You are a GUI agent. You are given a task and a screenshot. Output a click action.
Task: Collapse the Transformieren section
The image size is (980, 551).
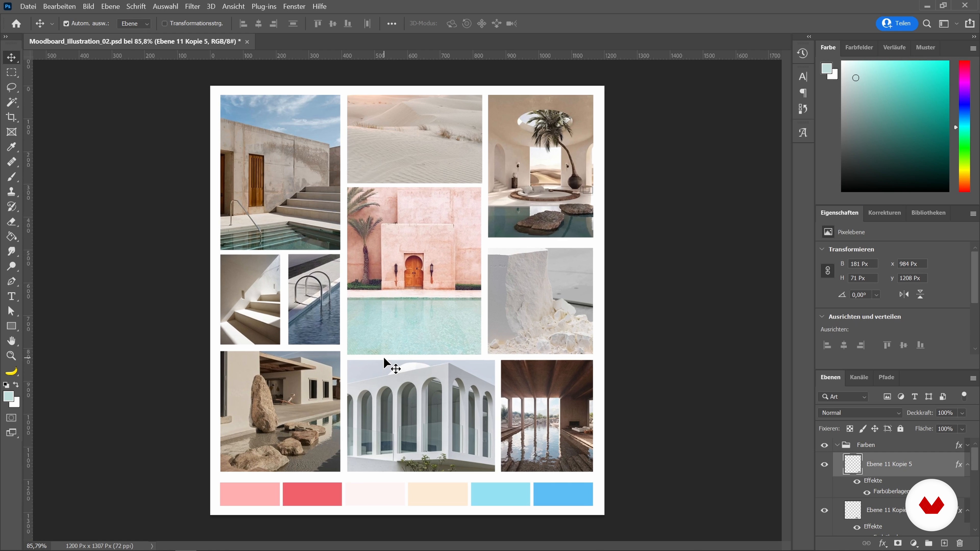pyautogui.click(x=822, y=249)
